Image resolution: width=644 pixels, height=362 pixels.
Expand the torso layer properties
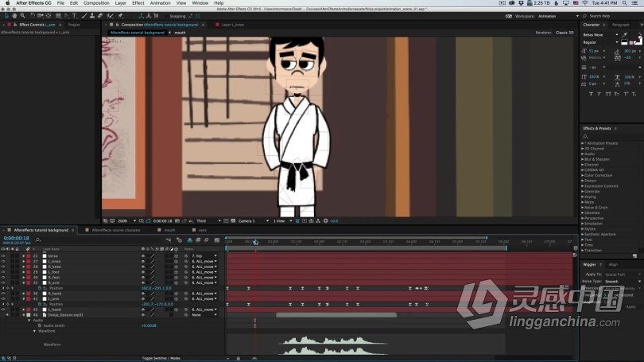click(24, 256)
